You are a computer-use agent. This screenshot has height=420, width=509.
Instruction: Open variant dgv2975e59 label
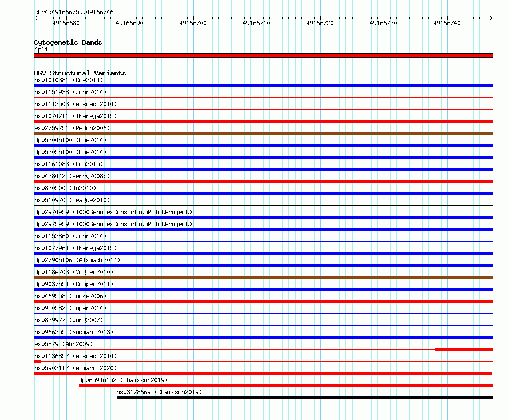[113, 224]
